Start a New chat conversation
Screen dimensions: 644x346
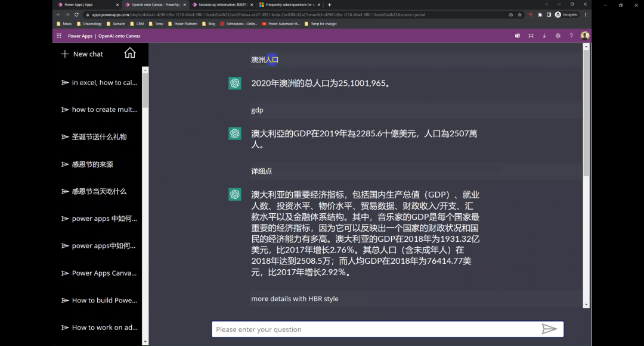pos(82,54)
